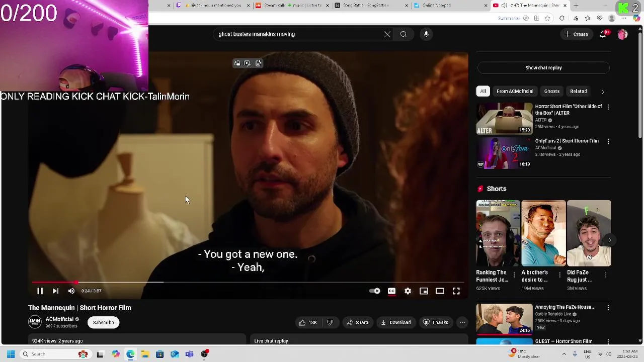This screenshot has width=644, height=362.
Task: Switch to the Song Battle browser tab
Action: [x=371, y=6]
